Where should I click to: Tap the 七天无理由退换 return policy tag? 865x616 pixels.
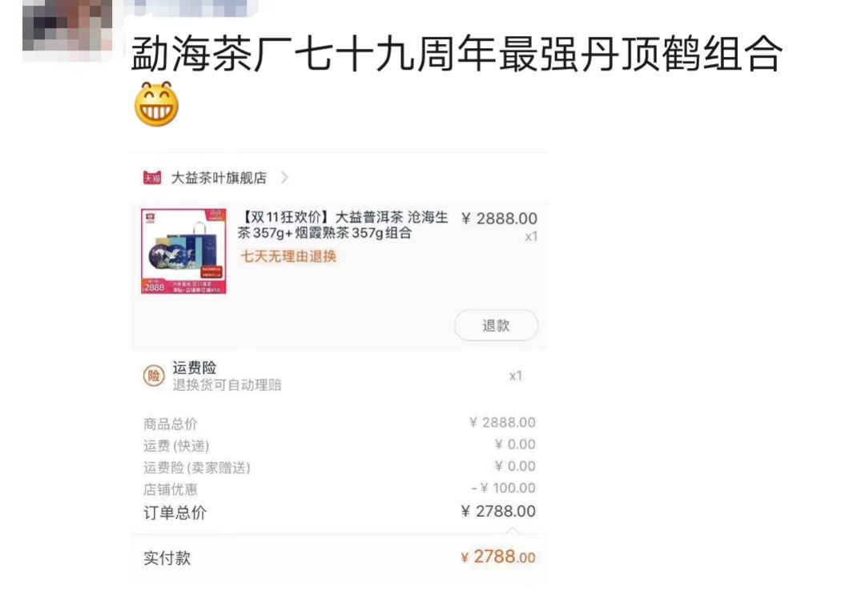(x=288, y=256)
